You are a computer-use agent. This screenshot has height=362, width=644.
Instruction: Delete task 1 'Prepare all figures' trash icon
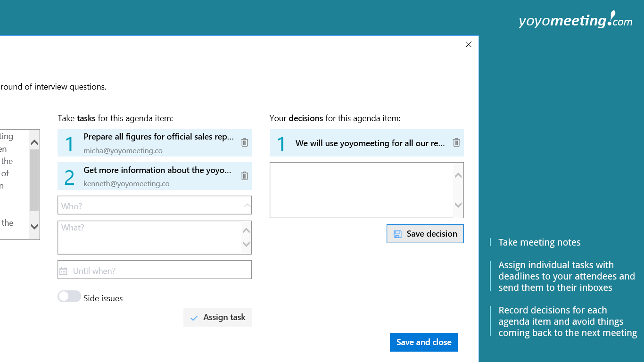tap(245, 142)
